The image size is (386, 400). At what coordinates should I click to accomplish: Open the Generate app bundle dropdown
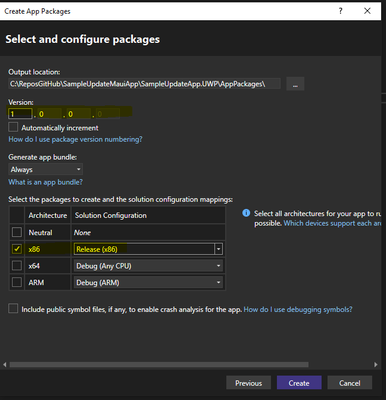[x=45, y=169]
